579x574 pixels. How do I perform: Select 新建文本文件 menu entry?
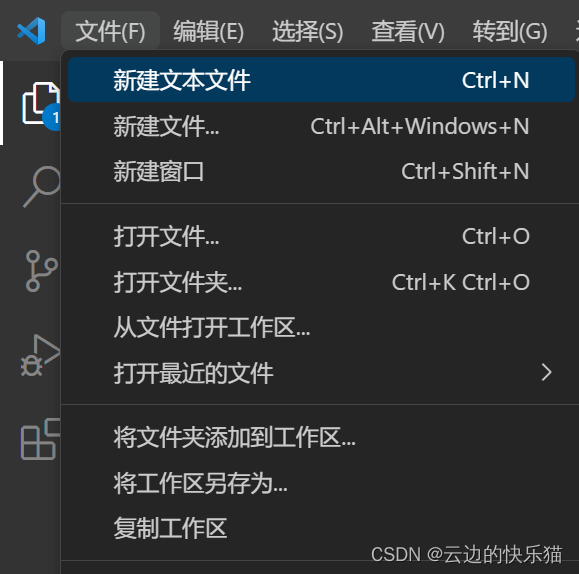point(321,80)
